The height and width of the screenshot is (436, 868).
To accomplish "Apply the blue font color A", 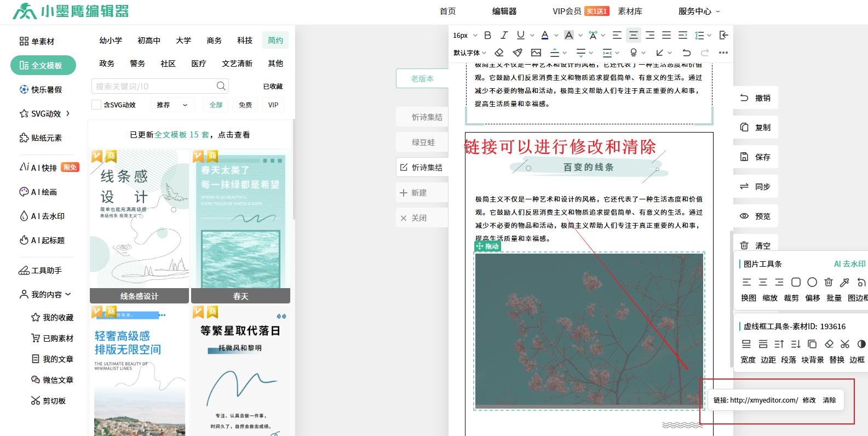I will (545, 35).
